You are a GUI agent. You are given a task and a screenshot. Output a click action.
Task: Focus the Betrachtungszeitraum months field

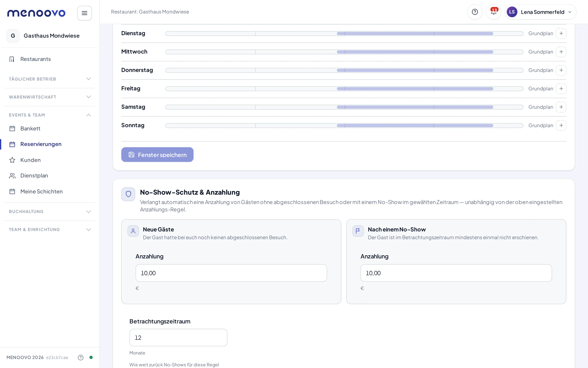pyautogui.click(x=178, y=338)
